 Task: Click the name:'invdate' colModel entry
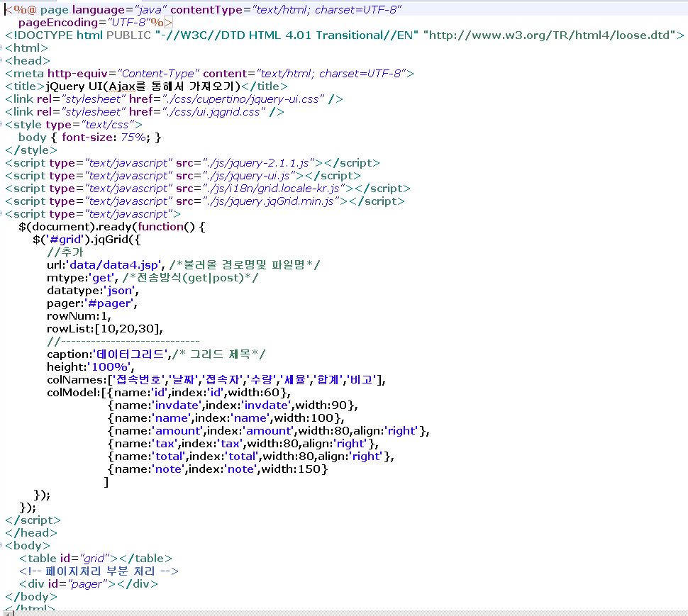[233, 405]
